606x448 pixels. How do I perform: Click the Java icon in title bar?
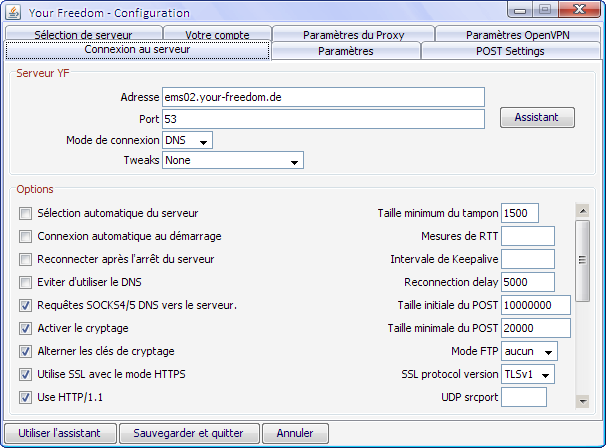tap(14, 12)
